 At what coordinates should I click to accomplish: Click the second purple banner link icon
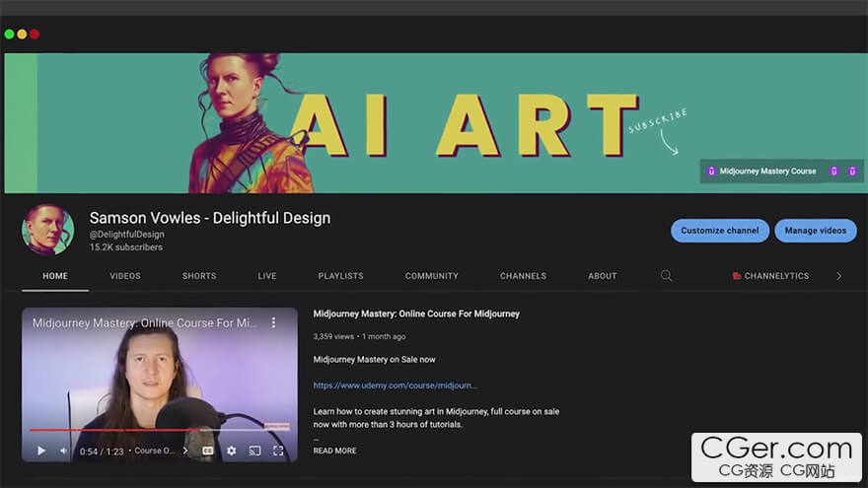click(833, 172)
